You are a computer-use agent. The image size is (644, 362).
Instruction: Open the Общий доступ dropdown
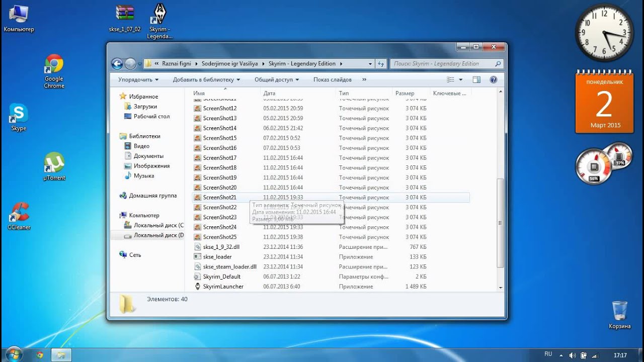277,79
